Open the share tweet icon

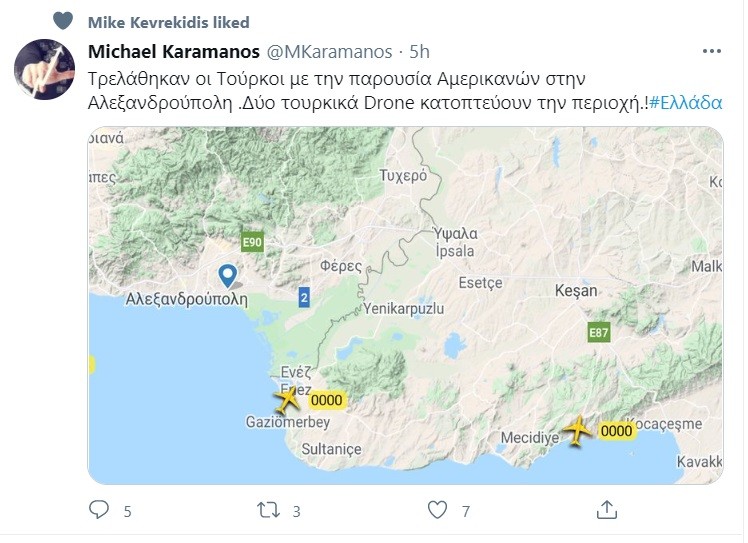[x=606, y=511]
